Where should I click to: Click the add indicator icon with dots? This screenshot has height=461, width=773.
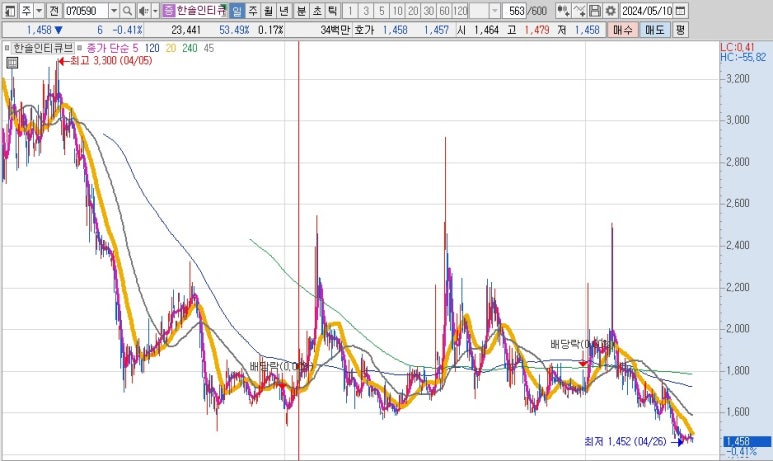563,10
